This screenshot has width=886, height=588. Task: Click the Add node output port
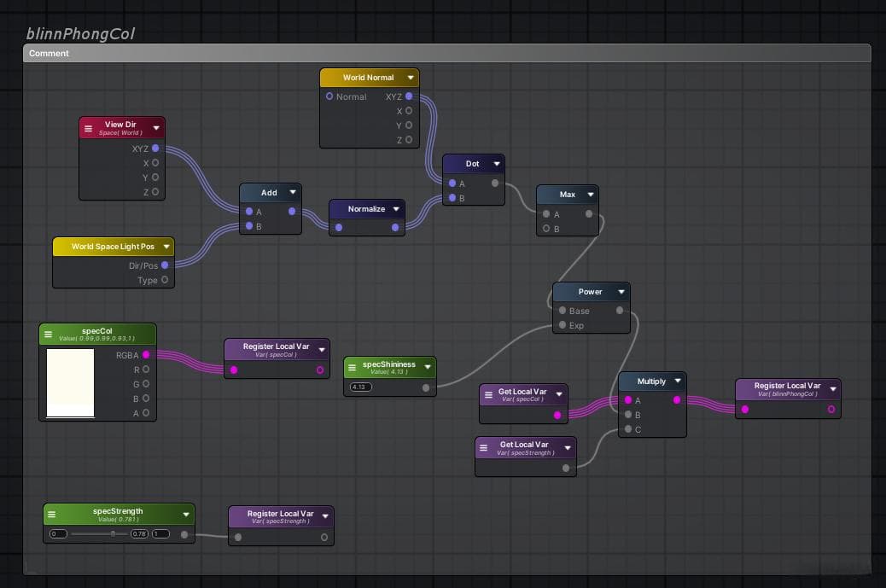click(292, 212)
